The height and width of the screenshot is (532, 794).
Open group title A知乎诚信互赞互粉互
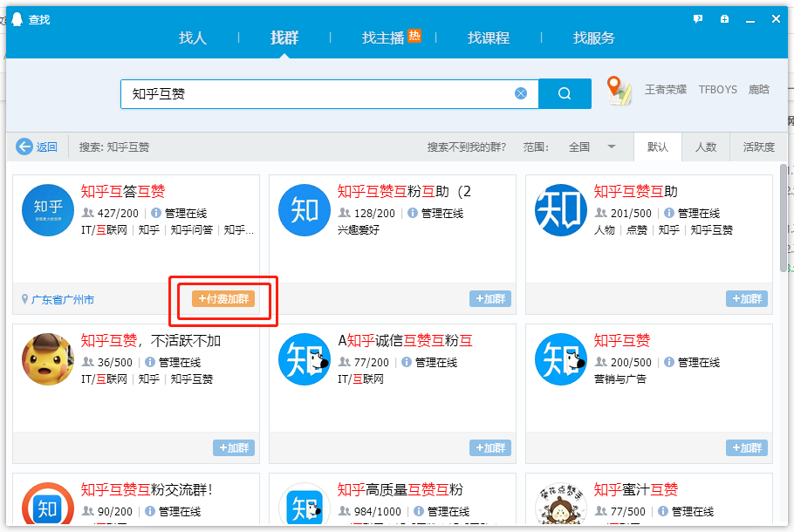405,340
